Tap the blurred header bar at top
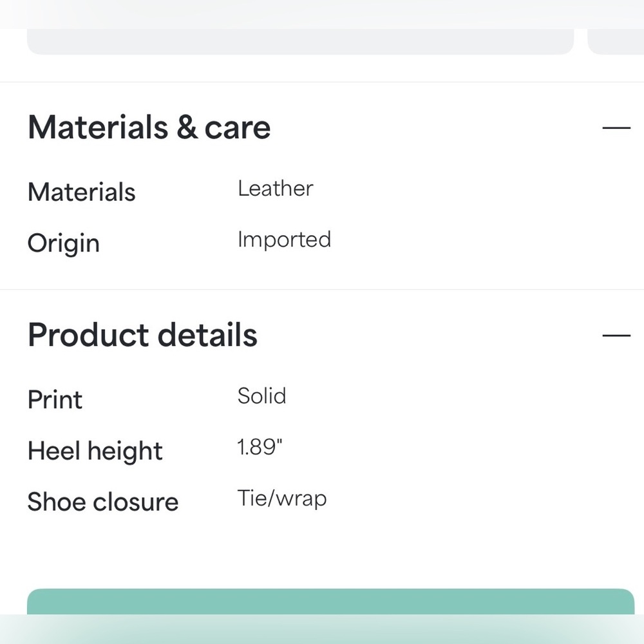Image resolution: width=644 pixels, height=644 pixels. pyautogui.click(x=322, y=14)
